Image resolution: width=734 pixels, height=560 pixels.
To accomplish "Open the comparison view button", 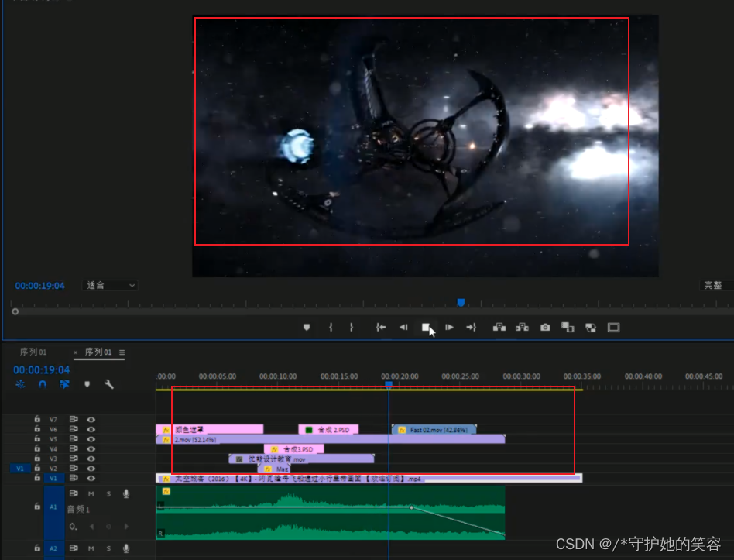I will tap(568, 328).
